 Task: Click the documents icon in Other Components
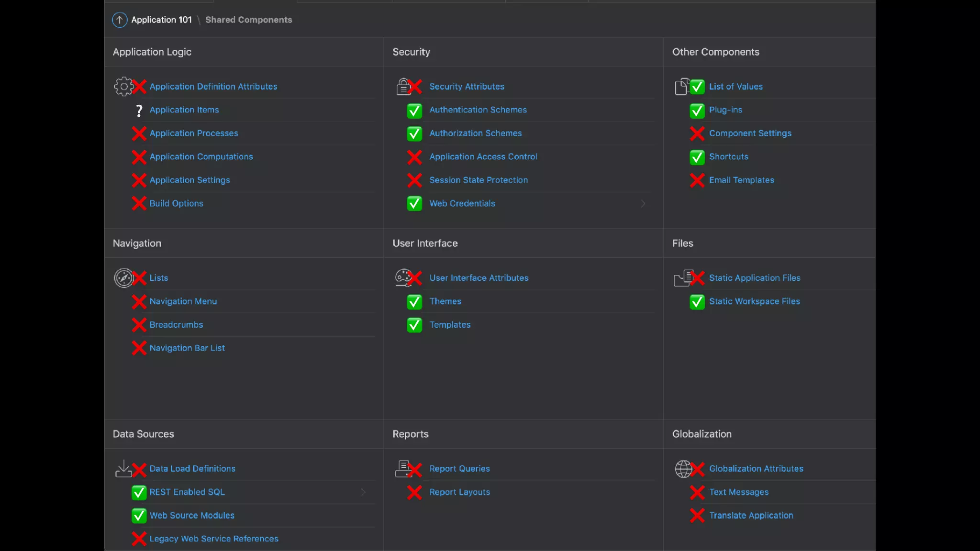click(x=682, y=87)
